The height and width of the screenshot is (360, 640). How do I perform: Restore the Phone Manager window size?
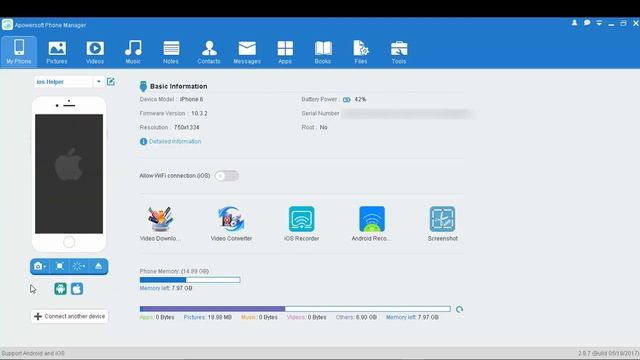click(x=623, y=23)
